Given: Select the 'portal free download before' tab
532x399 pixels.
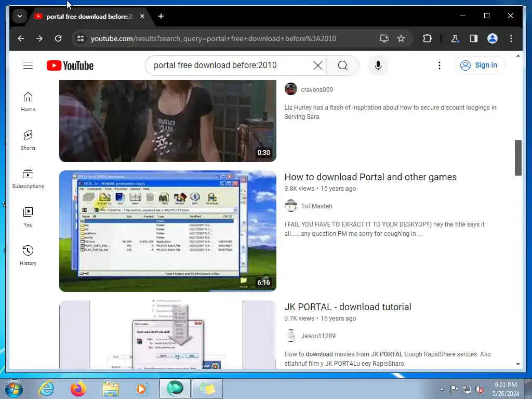Looking at the screenshot, I should pyautogui.click(x=88, y=16).
